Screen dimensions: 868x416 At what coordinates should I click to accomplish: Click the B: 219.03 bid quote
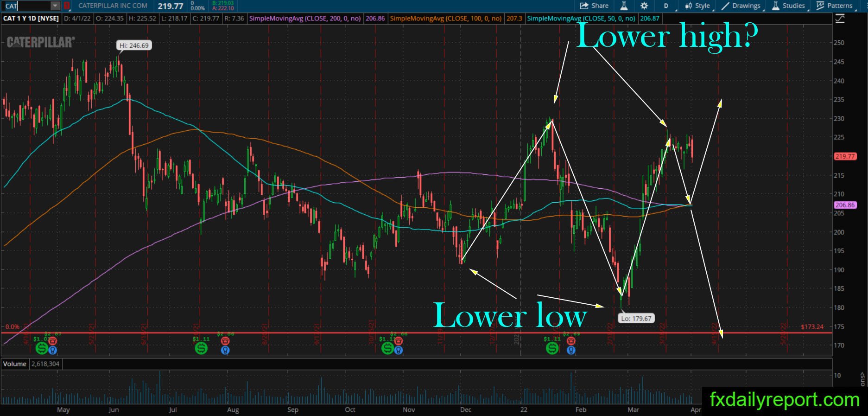tap(223, 3)
